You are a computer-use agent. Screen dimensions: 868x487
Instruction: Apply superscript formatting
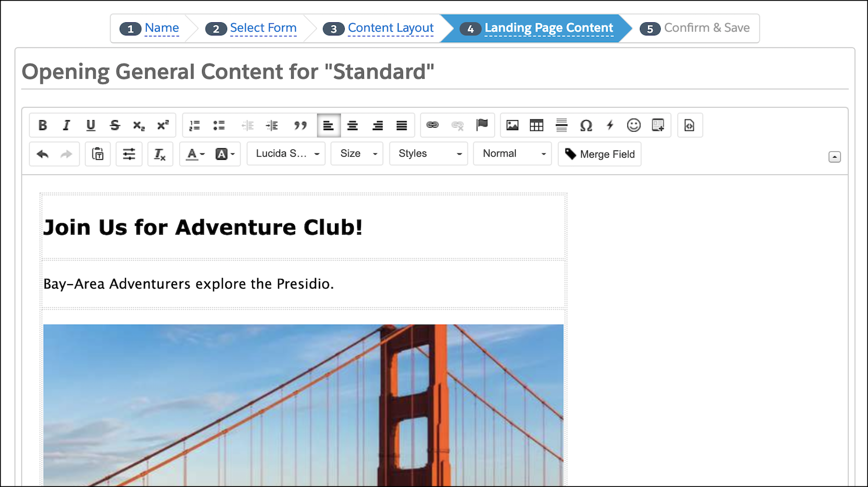pos(163,125)
